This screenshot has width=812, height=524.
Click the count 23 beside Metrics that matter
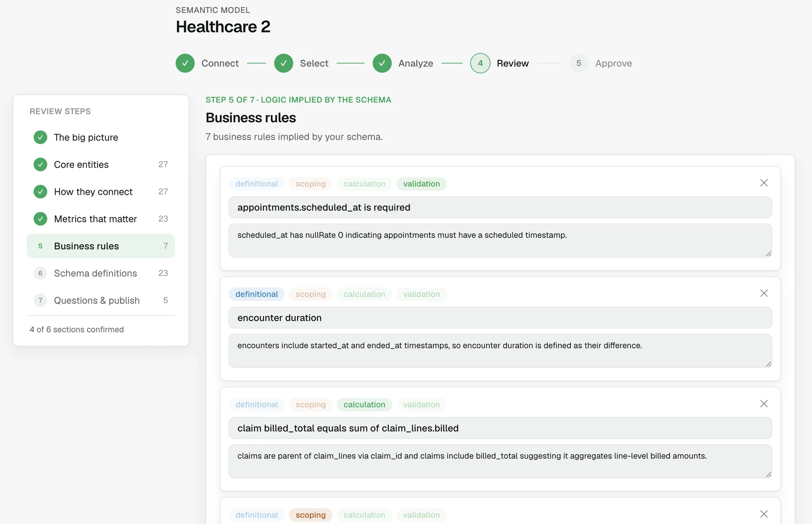[x=163, y=219]
